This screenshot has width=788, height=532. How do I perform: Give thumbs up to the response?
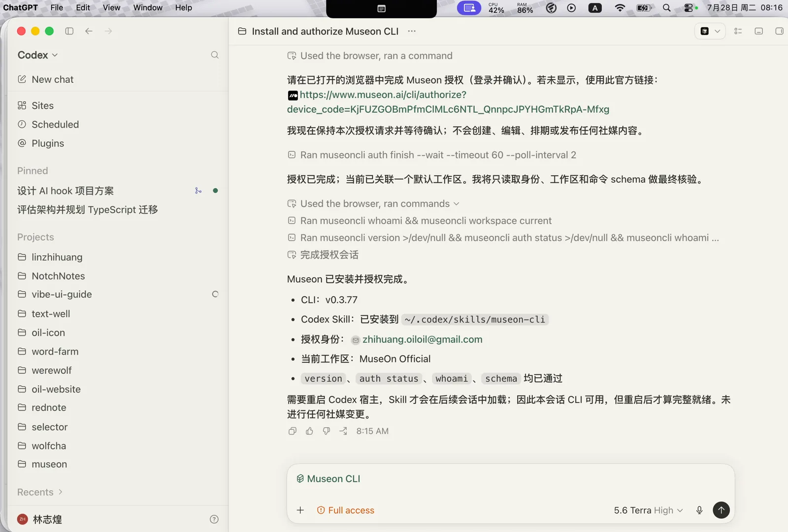pos(309,431)
